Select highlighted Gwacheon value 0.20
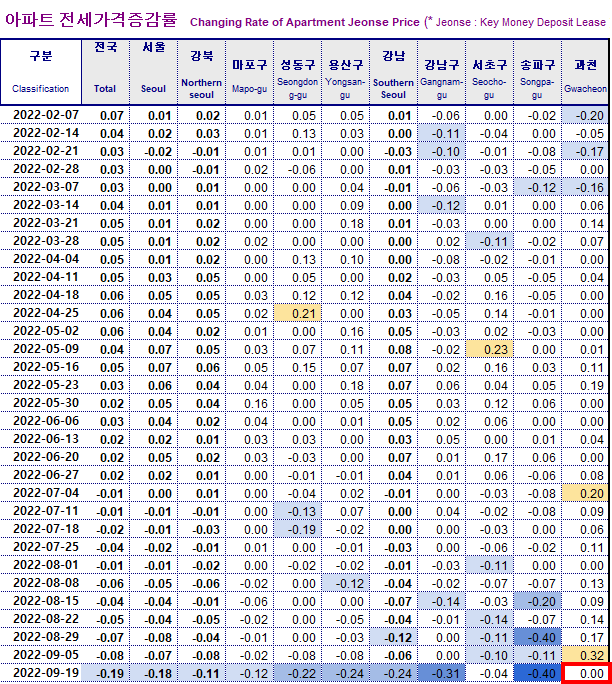The width and height of the screenshot is (612, 684). [585, 493]
